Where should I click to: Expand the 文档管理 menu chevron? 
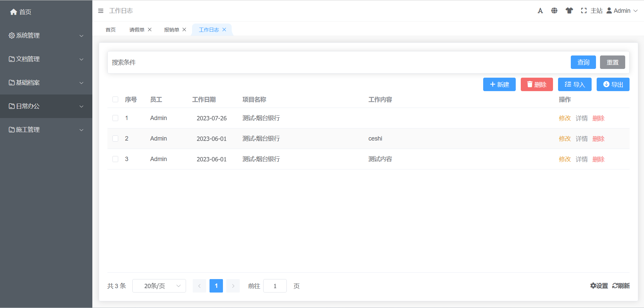[x=81, y=59]
